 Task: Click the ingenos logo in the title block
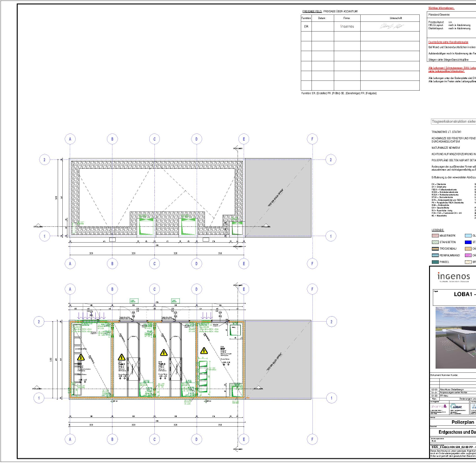tap(454, 277)
